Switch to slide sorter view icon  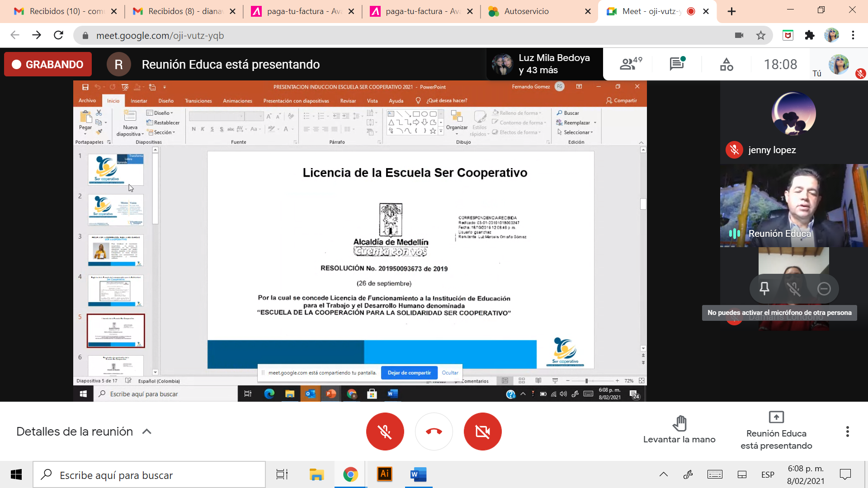(x=522, y=381)
